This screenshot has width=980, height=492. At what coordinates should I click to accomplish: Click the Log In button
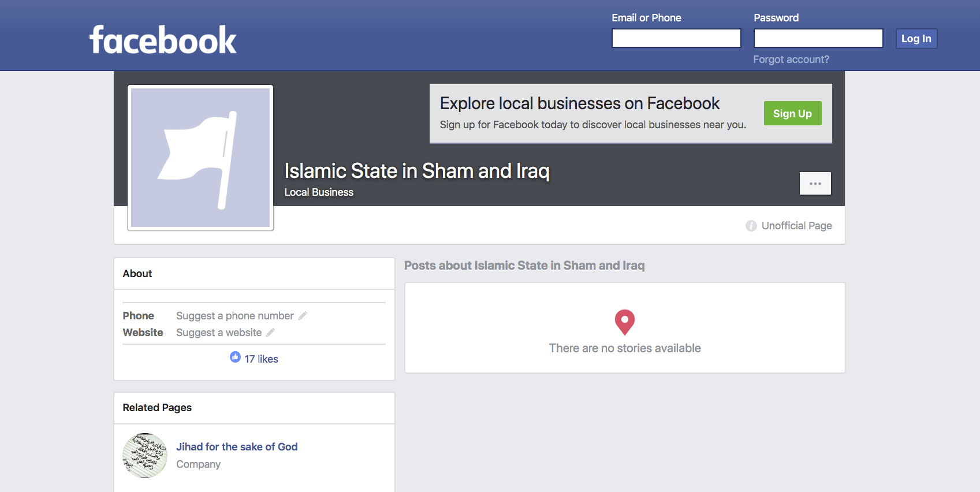click(x=916, y=39)
